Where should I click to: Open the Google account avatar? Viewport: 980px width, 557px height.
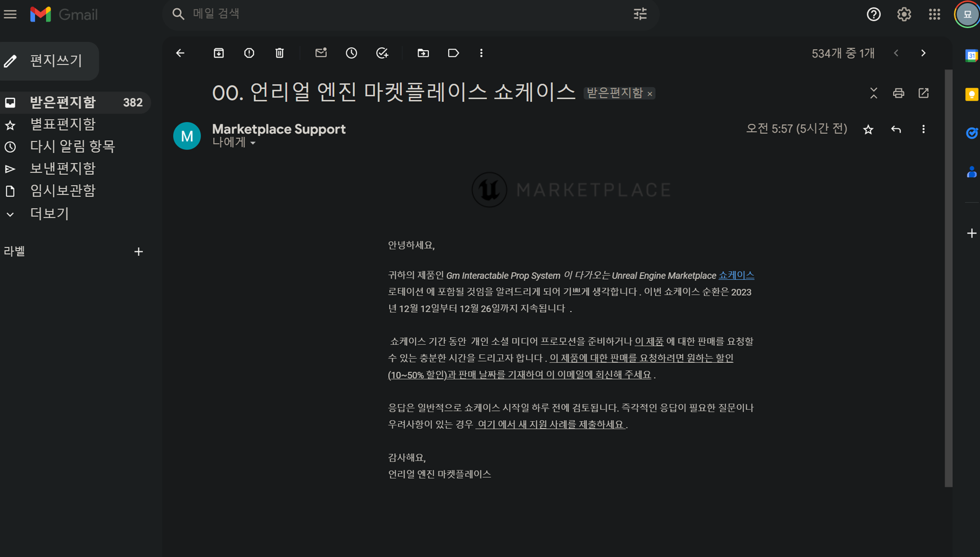pos(967,14)
